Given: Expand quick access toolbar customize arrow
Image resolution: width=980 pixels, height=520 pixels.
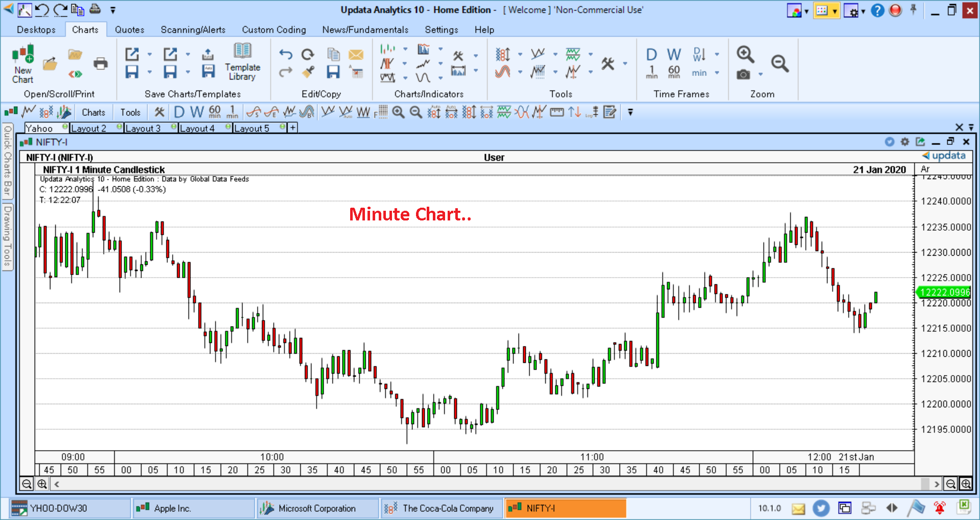Looking at the screenshot, I should [x=113, y=10].
